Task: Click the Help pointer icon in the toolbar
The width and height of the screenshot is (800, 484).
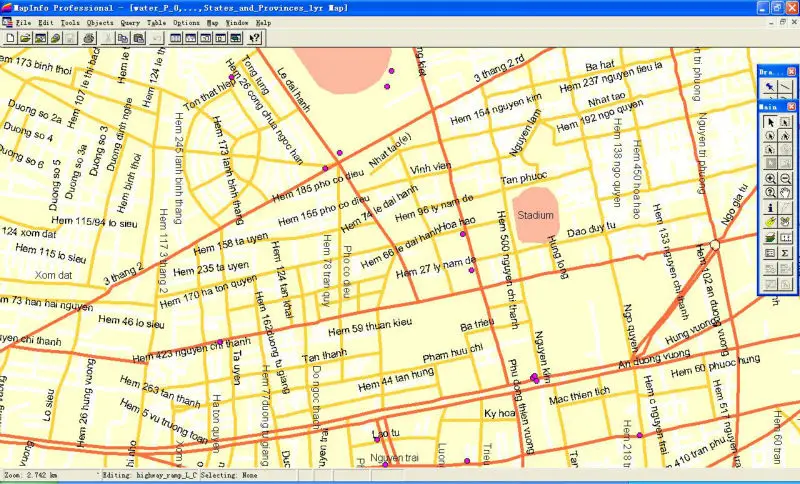Action: click(255, 38)
